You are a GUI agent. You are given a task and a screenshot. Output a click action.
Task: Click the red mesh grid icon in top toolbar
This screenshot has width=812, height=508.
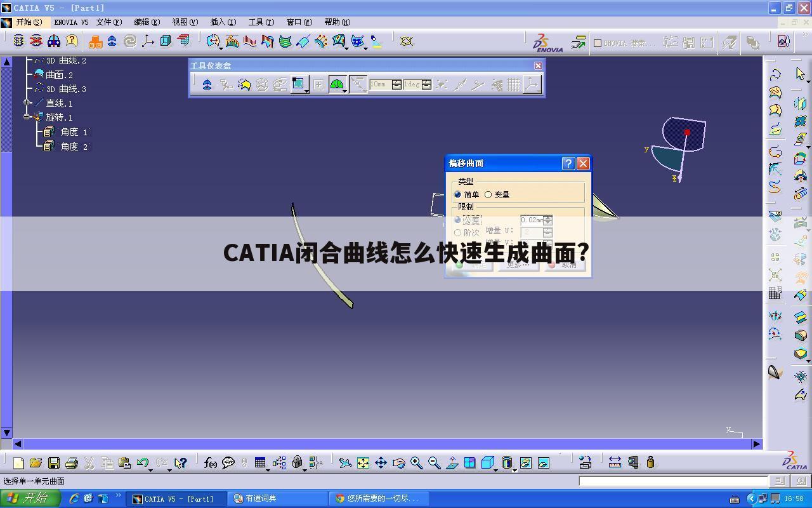(x=184, y=41)
